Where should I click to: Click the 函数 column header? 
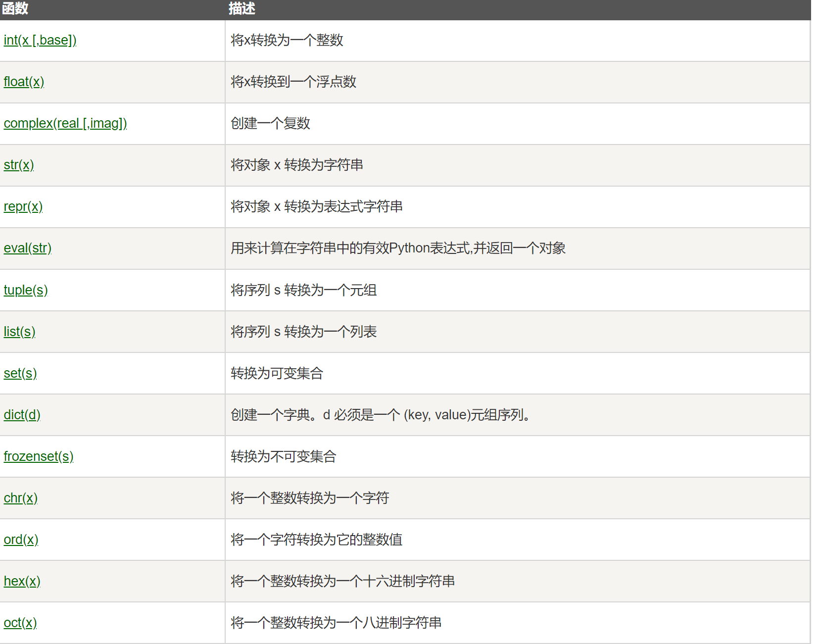(x=15, y=9)
